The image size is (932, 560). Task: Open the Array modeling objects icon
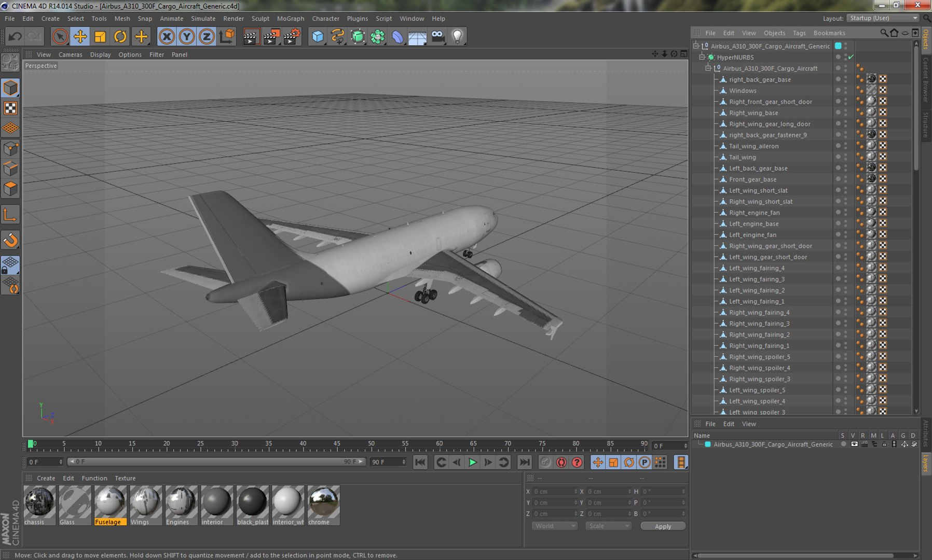[x=378, y=36]
